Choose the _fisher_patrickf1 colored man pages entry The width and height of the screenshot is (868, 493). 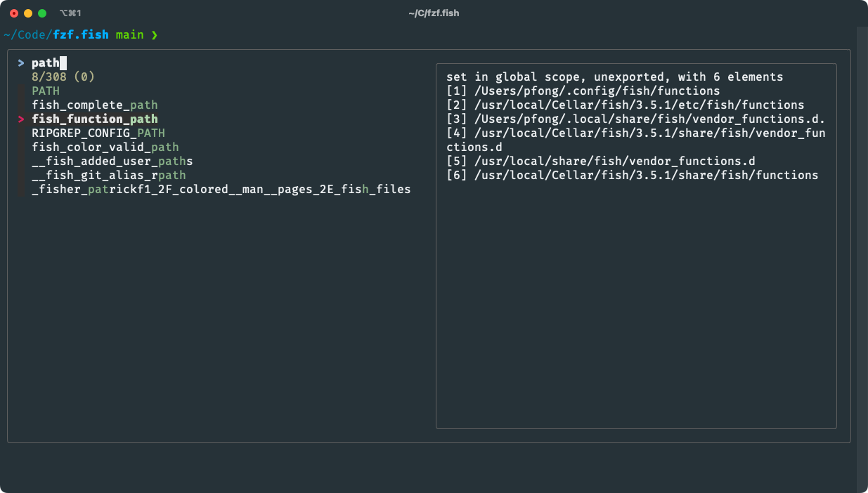click(221, 190)
